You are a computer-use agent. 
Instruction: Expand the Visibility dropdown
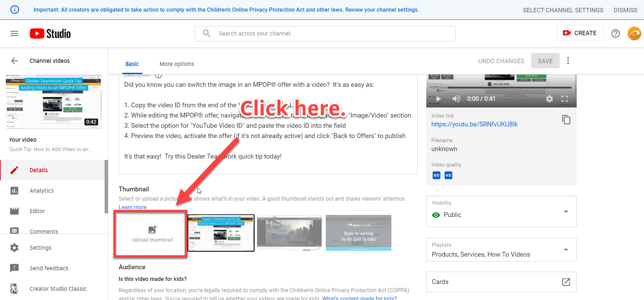coord(566,212)
